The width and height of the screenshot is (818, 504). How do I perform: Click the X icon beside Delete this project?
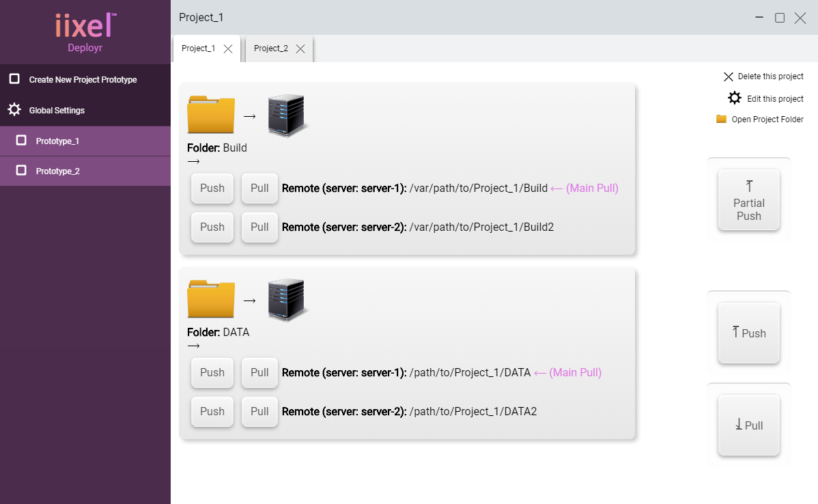[x=729, y=77]
